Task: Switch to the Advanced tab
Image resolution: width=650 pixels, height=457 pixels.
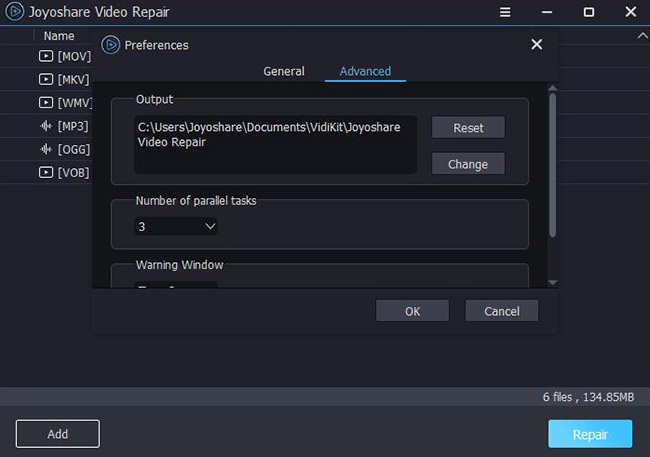Action: 365,71
